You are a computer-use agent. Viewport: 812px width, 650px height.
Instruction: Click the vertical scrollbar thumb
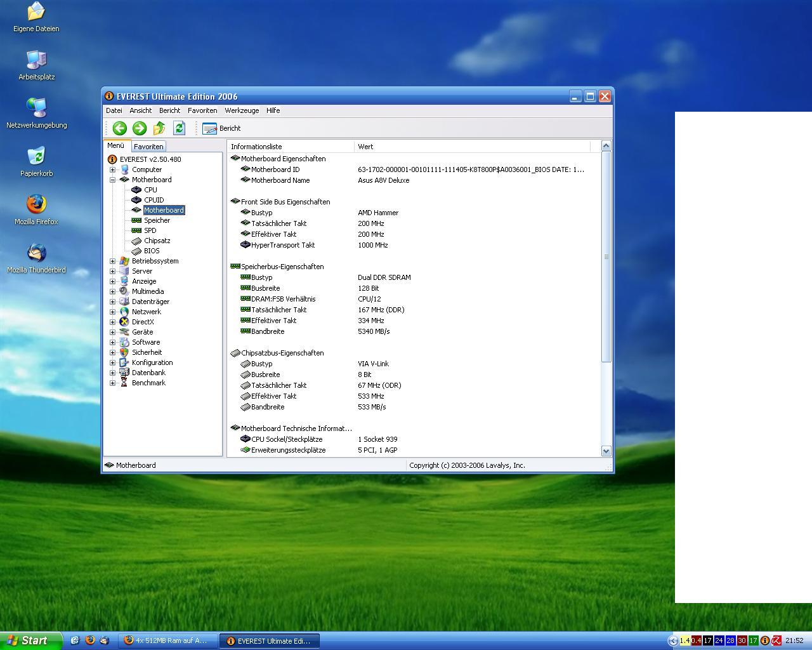tap(606, 256)
